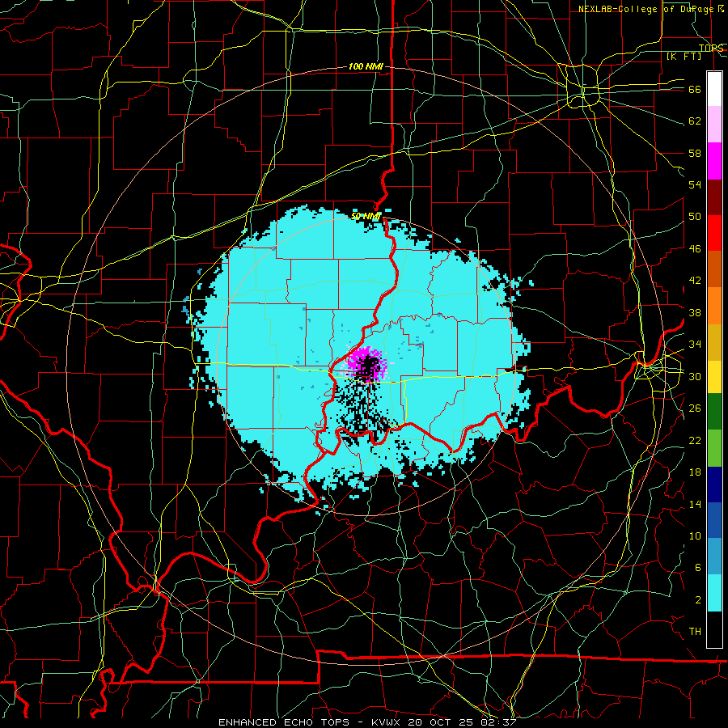Click the TOPS legend heading
Viewport: 728px width, 728px height.
point(711,48)
